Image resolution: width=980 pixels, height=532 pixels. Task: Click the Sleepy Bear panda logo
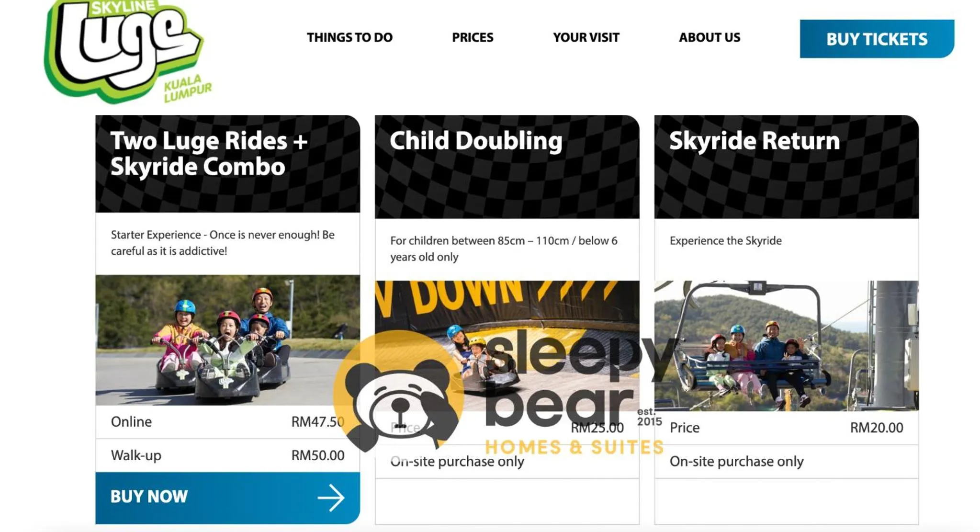point(399,390)
